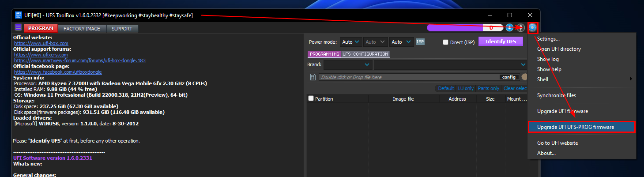Click the brown round icon after config
Image resolution: width=644 pixels, height=177 pixels.
tap(524, 77)
